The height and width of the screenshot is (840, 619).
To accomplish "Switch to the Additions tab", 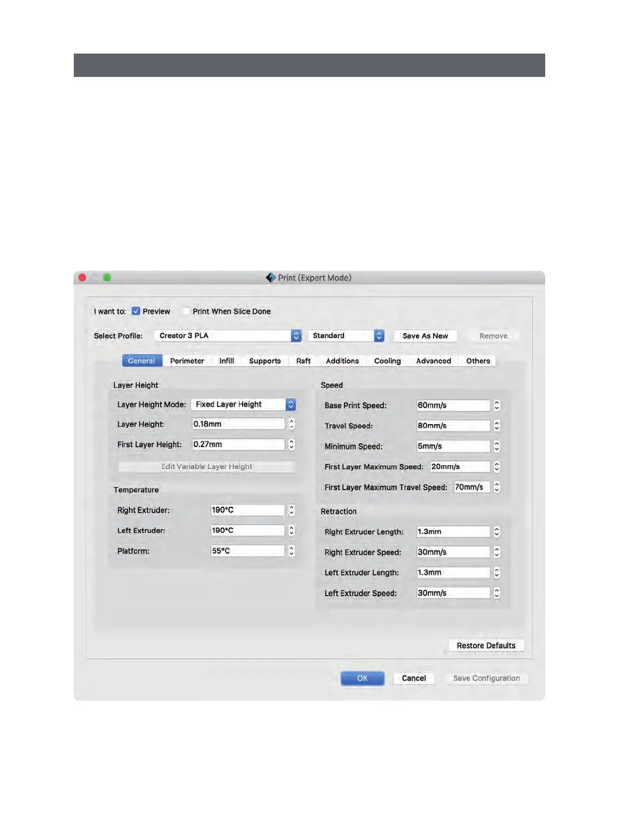I will (343, 361).
